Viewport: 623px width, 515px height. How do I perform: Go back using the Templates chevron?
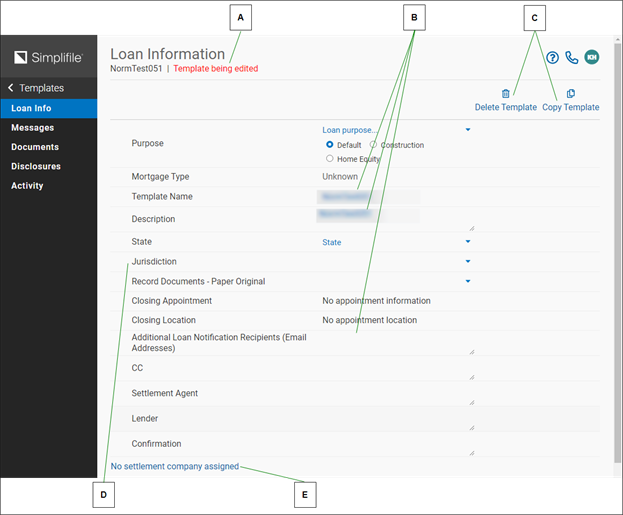coord(11,88)
